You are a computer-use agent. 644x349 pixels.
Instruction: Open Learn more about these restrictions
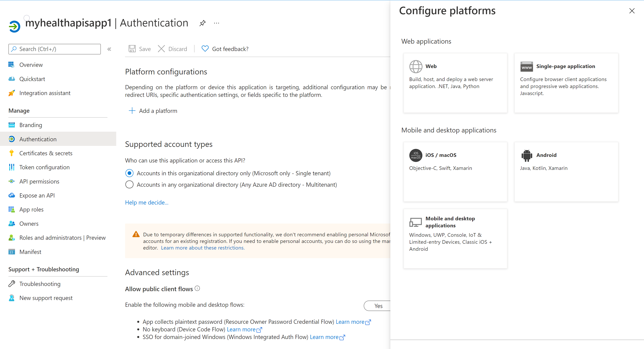pos(202,248)
